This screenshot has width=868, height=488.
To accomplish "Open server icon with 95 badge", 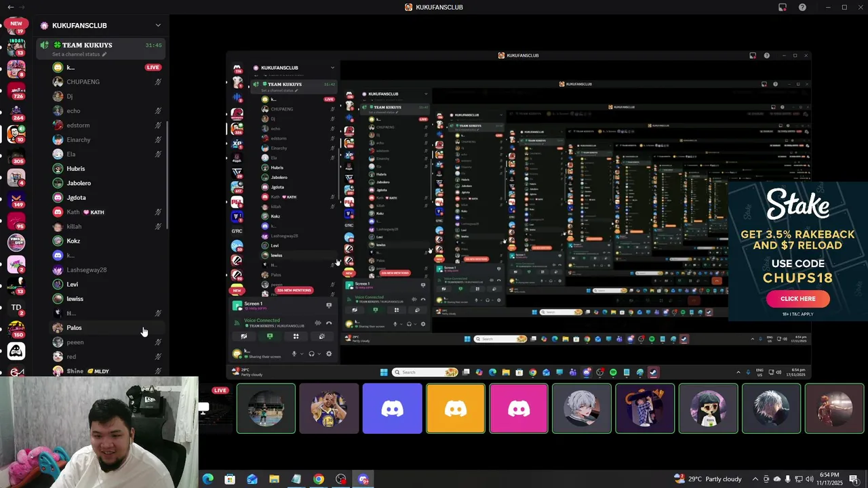I will [16, 220].
